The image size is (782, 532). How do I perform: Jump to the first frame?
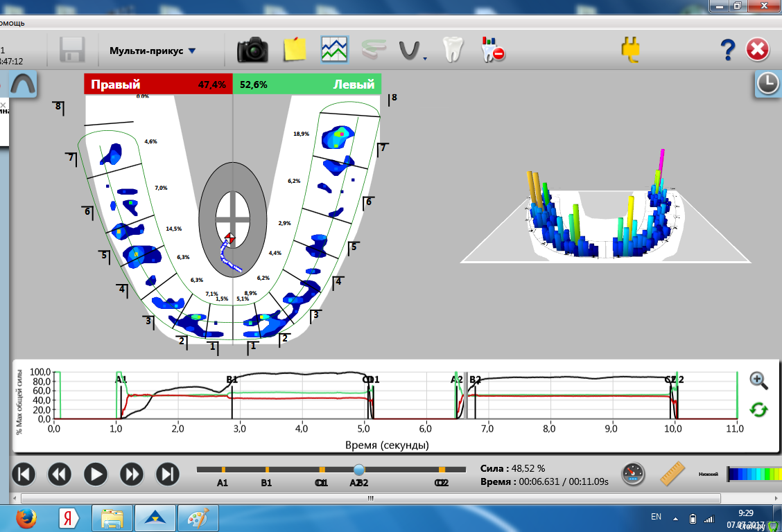pos(23,475)
